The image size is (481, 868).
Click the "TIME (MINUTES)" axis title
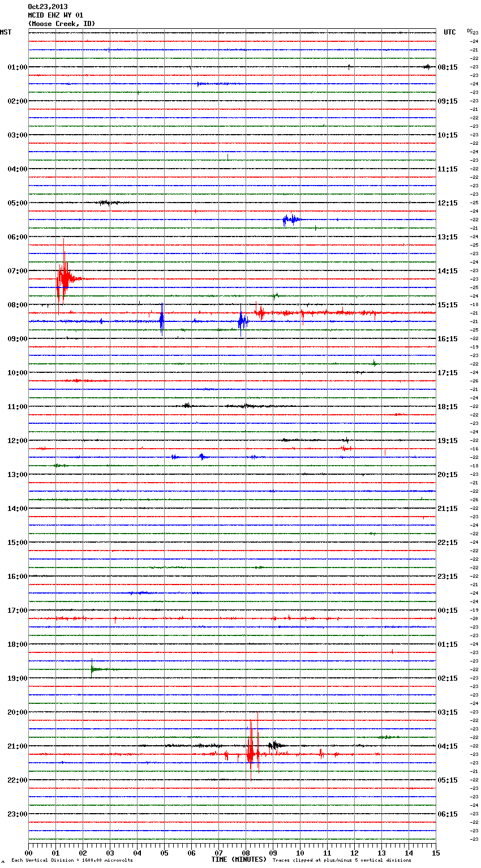coord(238,860)
